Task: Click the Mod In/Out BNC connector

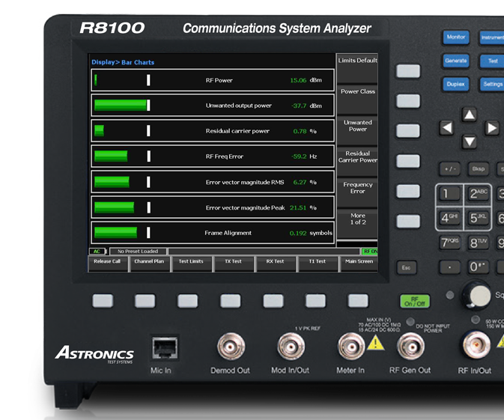Action: click(x=291, y=347)
